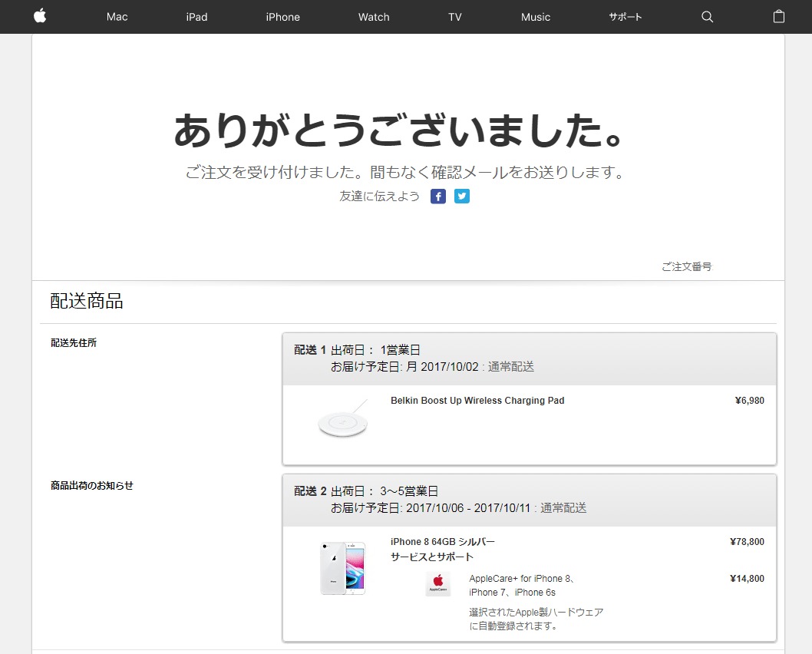
Task: Click the ご注文を受け付けました confirmation message
Action: pyautogui.click(x=406, y=172)
